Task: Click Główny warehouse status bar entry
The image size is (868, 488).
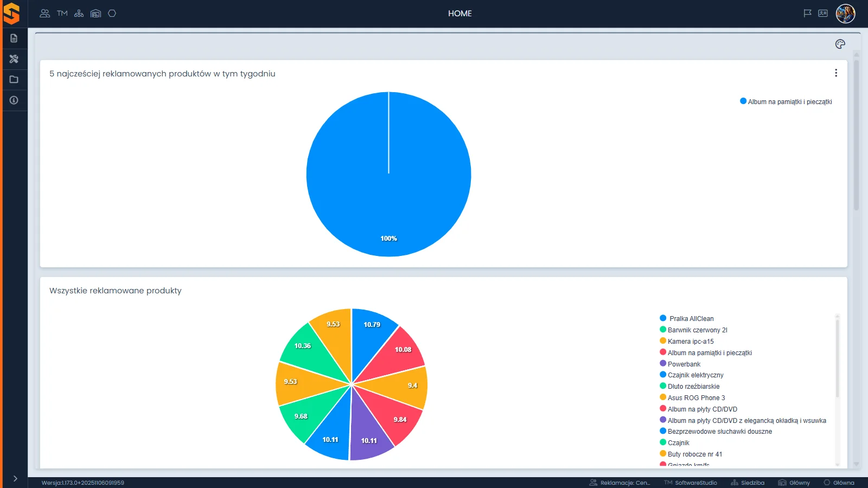Action: click(794, 483)
